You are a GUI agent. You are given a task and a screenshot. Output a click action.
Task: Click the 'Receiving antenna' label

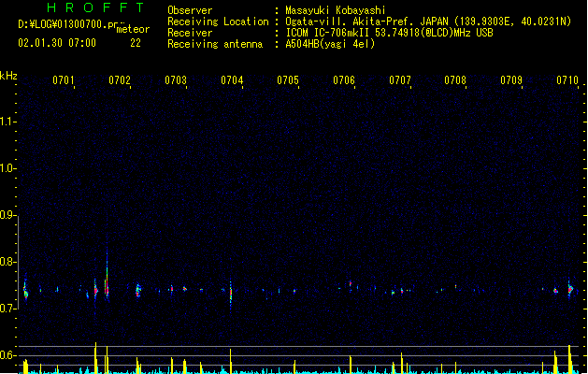click(x=215, y=44)
